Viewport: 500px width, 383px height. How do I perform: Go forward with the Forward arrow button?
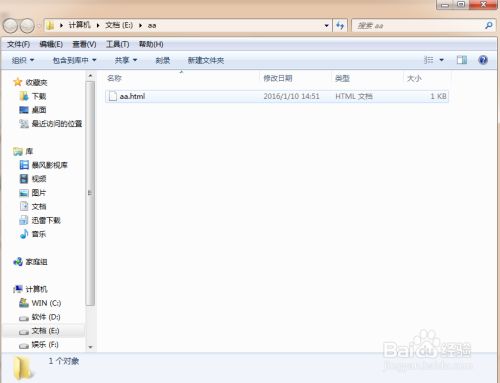click(x=27, y=26)
